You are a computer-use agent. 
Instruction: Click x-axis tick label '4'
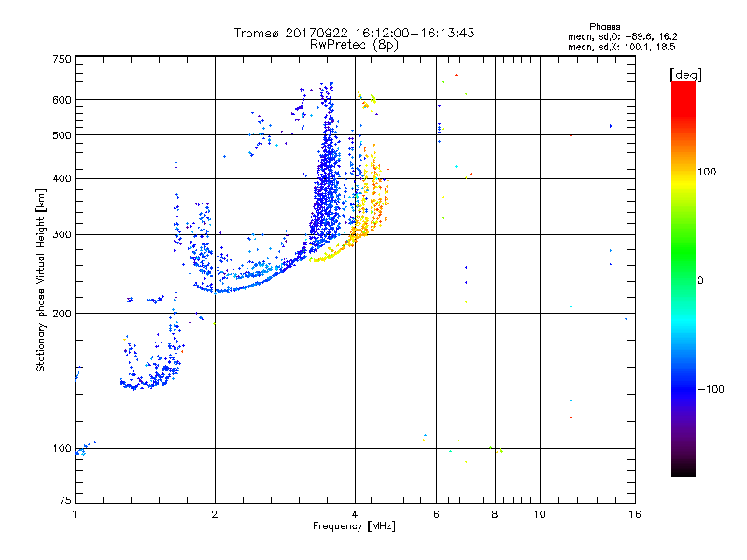click(355, 514)
